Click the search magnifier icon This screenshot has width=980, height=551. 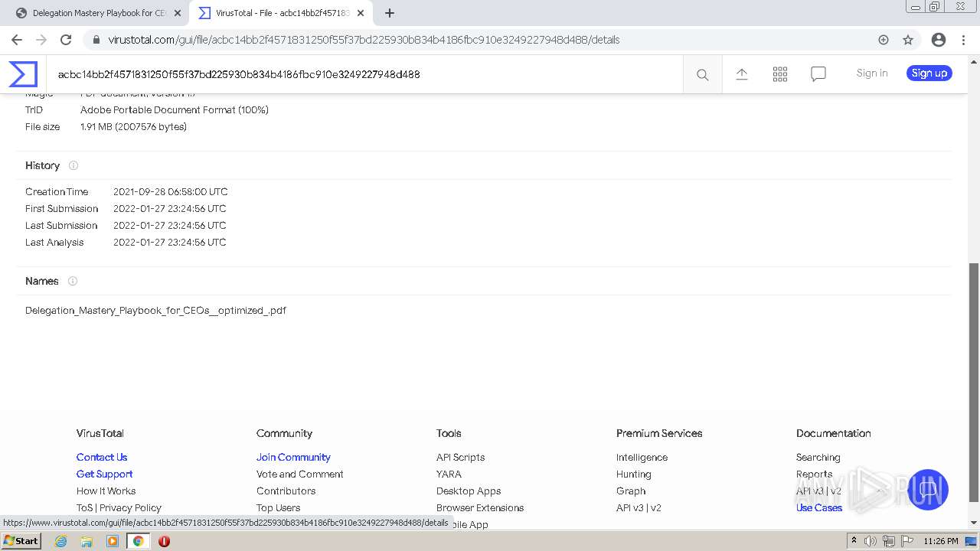(x=702, y=74)
